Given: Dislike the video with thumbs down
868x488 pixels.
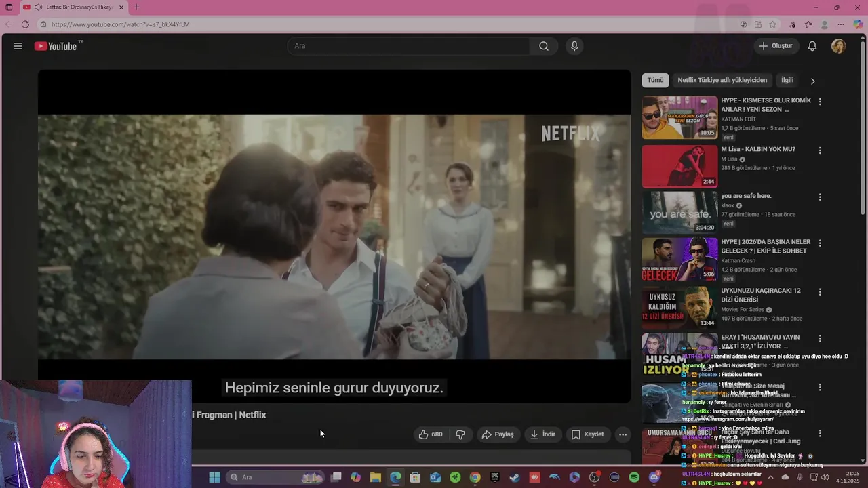Looking at the screenshot, I should 460,434.
